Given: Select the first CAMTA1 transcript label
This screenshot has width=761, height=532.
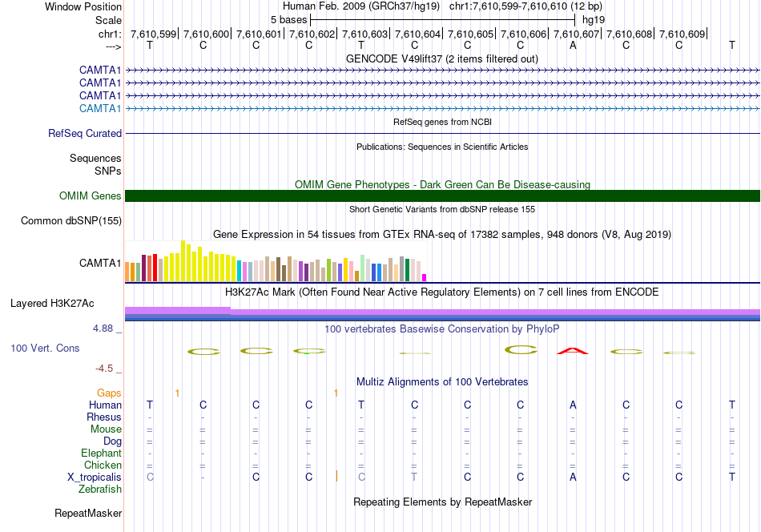Looking at the screenshot, I should pyautogui.click(x=100, y=71).
